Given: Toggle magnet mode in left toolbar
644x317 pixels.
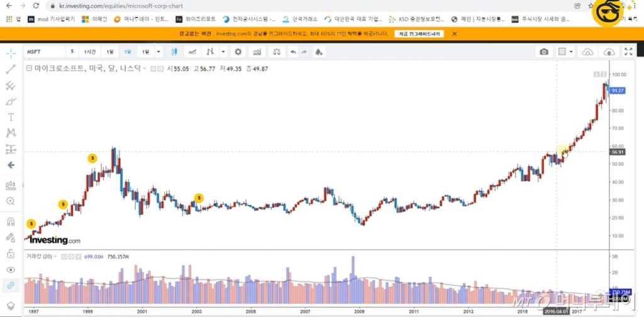Looking at the screenshot, I should (x=11, y=222).
